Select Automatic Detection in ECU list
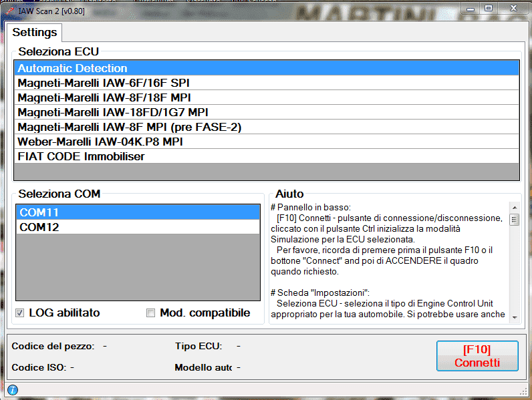The height and width of the screenshot is (400, 532). point(267,68)
